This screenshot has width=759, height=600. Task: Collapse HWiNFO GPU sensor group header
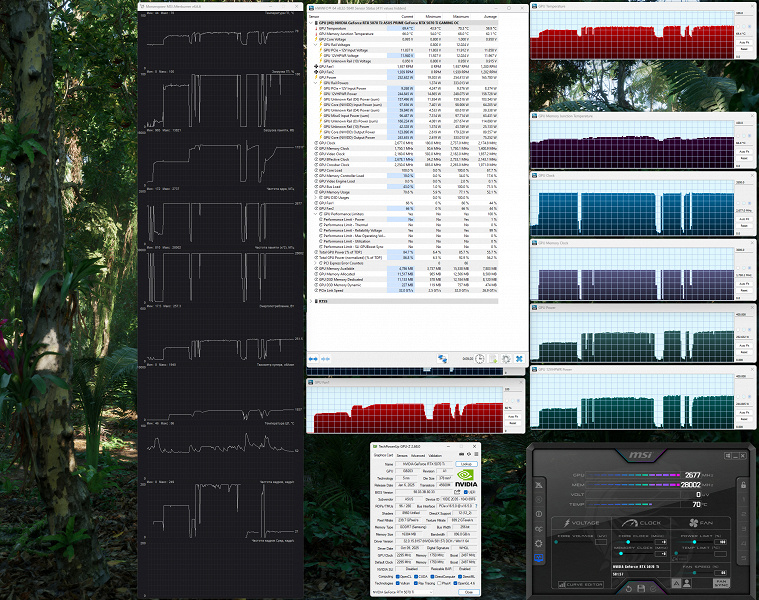(x=310, y=23)
